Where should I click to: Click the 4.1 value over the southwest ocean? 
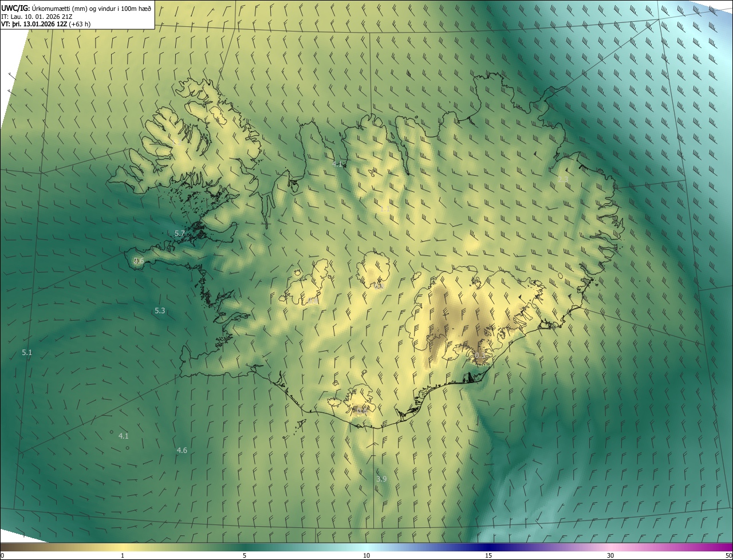[123, 436]
